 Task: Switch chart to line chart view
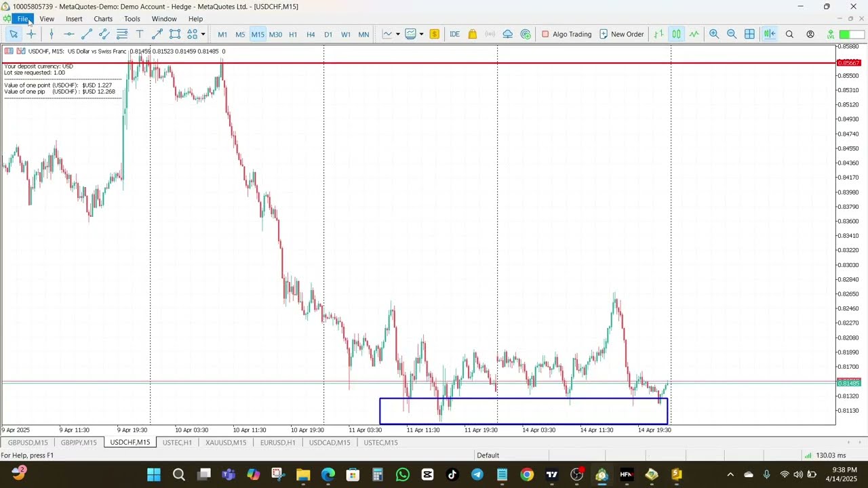pyautogui.click(x=694, y=34)
